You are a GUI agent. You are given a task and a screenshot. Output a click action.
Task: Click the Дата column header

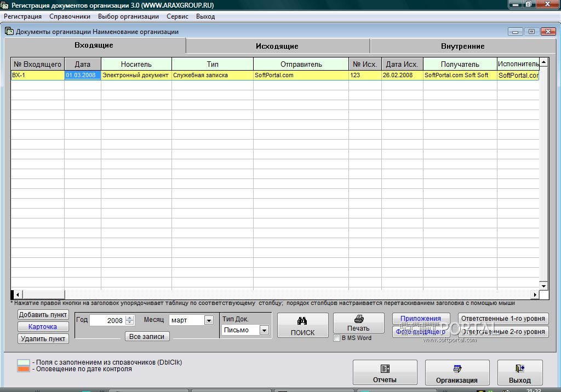[x=83, y=65]
